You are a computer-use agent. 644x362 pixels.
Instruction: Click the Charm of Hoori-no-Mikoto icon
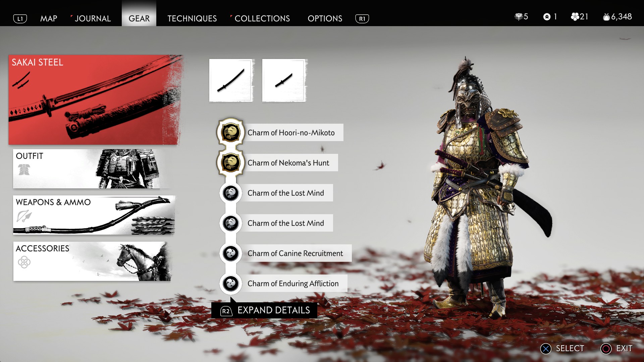coord(230,133)
